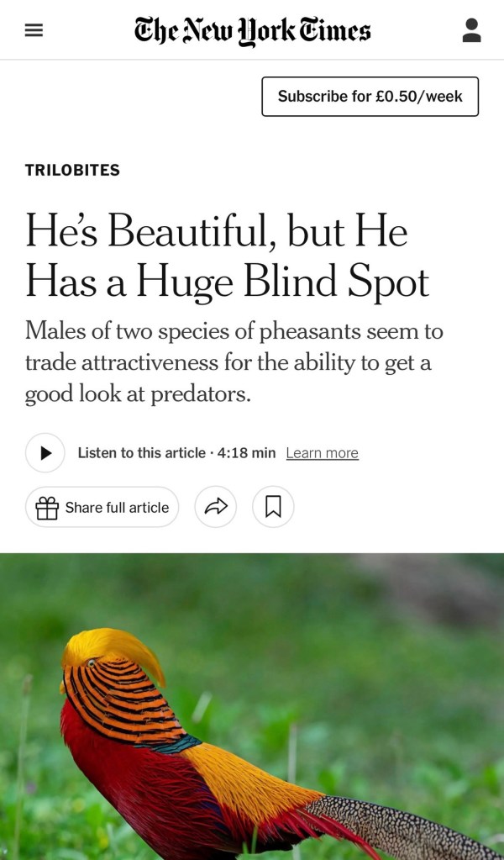Follow the Learn more link
Viewport: 504px width, 860px height.
point(322,453)
